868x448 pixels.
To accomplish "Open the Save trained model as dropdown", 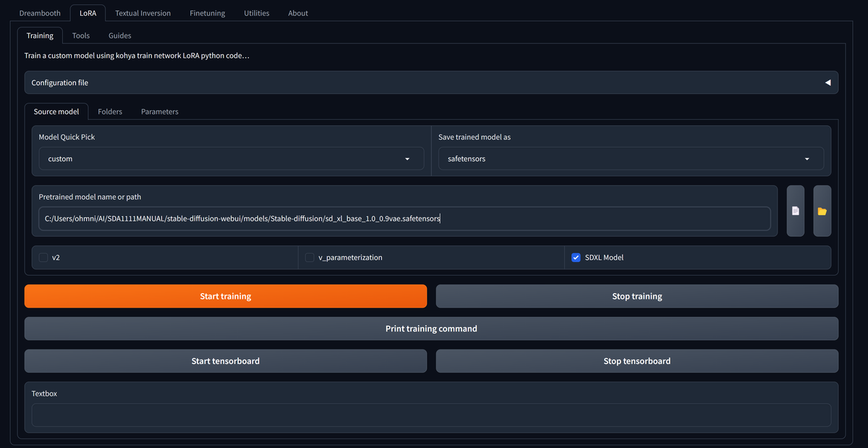I will pos(631,159).
